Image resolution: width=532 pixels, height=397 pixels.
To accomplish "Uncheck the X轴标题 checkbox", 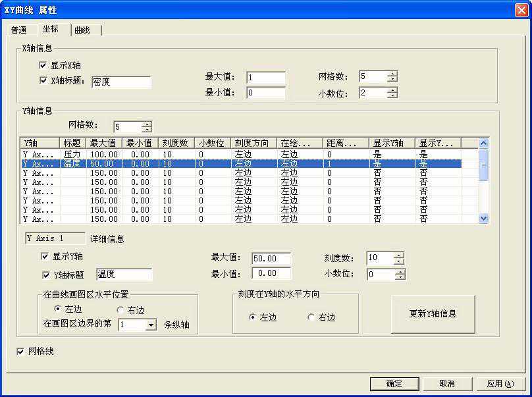I will 43,81.
